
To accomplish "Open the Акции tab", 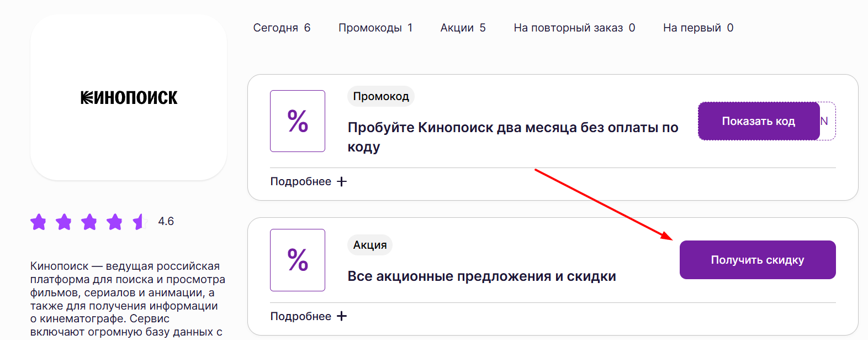I will click(463, 27).
